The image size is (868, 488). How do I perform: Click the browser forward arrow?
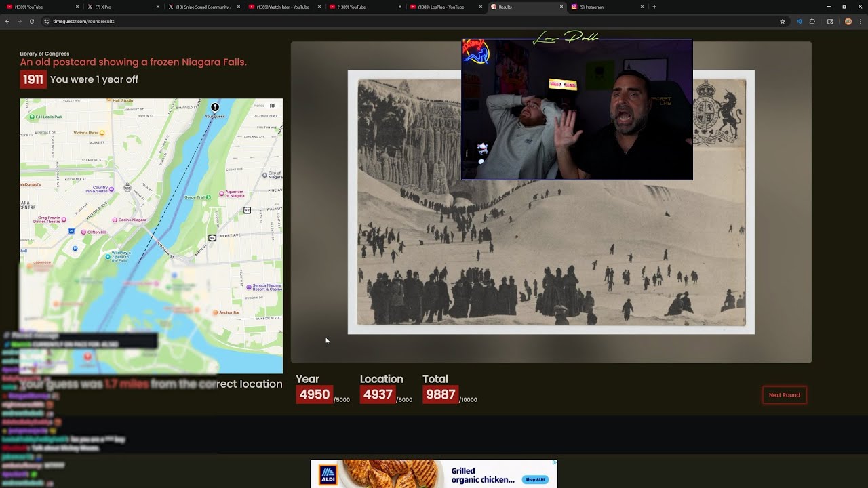(x=19, y=21)
